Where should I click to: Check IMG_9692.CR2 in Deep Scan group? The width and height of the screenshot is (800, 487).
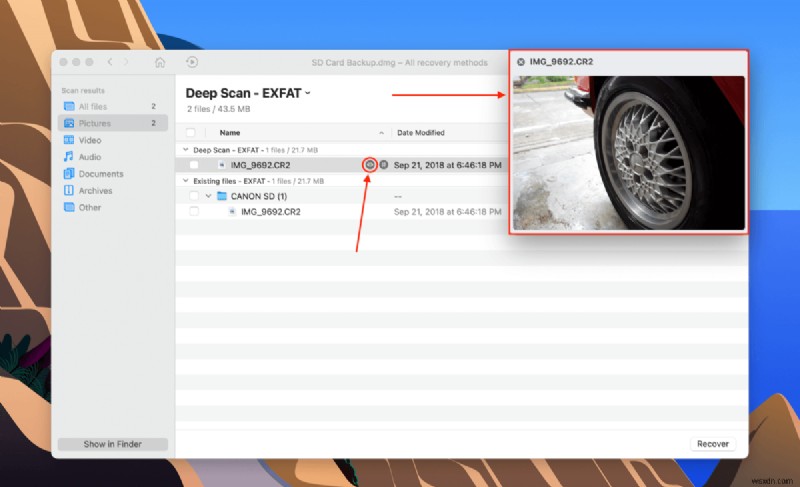click(x=194, y=165)
